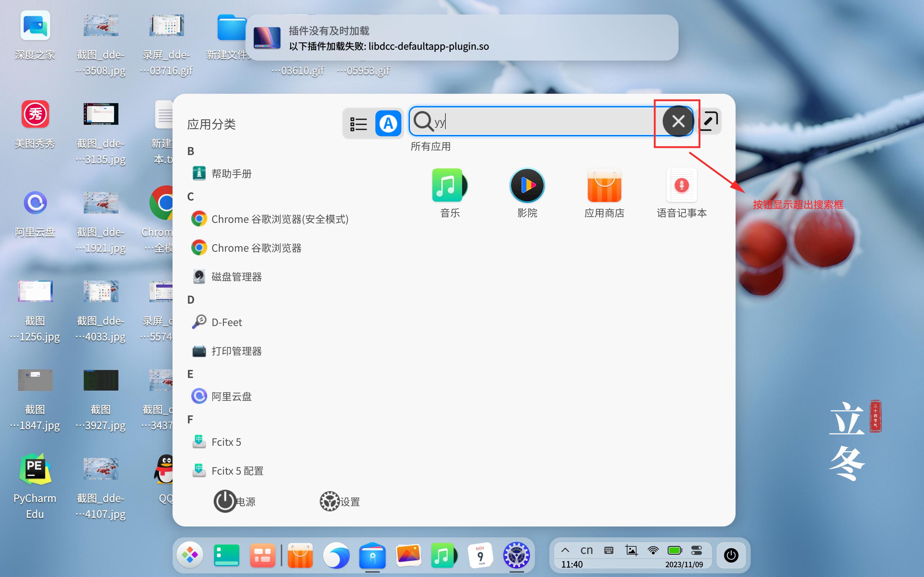Open 打印管理器 print manager
Viewport: 924px width, 577px height.
click(237, 351)
